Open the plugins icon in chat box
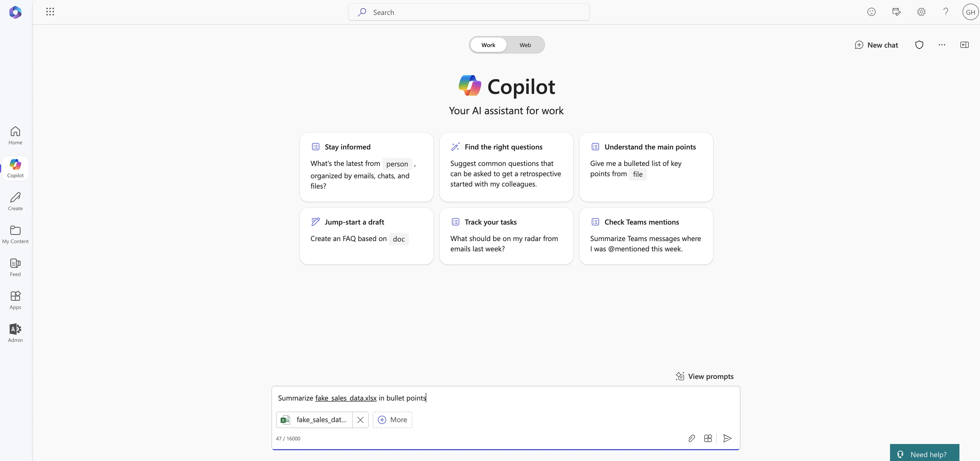The height and width of the screenshot is (461, 980). [x=707, y=438]
